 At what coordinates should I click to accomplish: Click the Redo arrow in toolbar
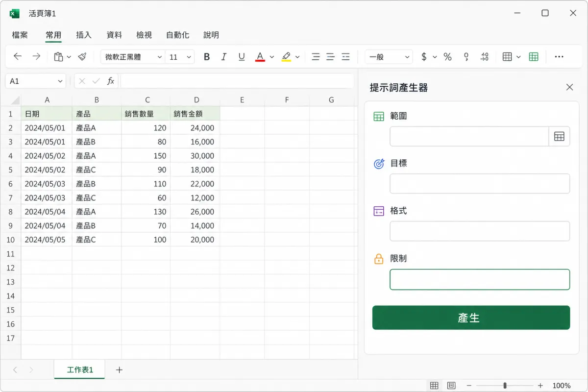[36, 57]
